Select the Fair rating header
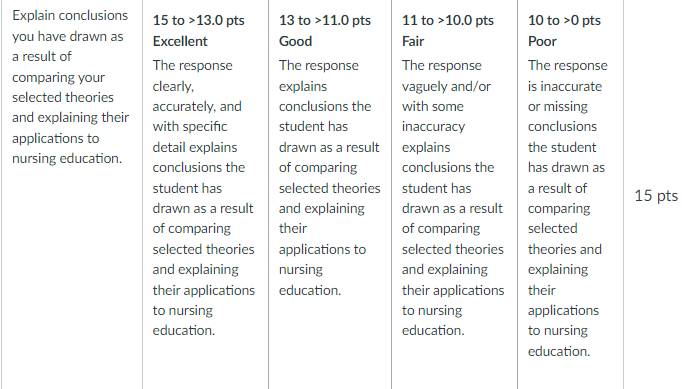Image resolution: width=682 pixels, height=389 pixels. coord(413,41)
